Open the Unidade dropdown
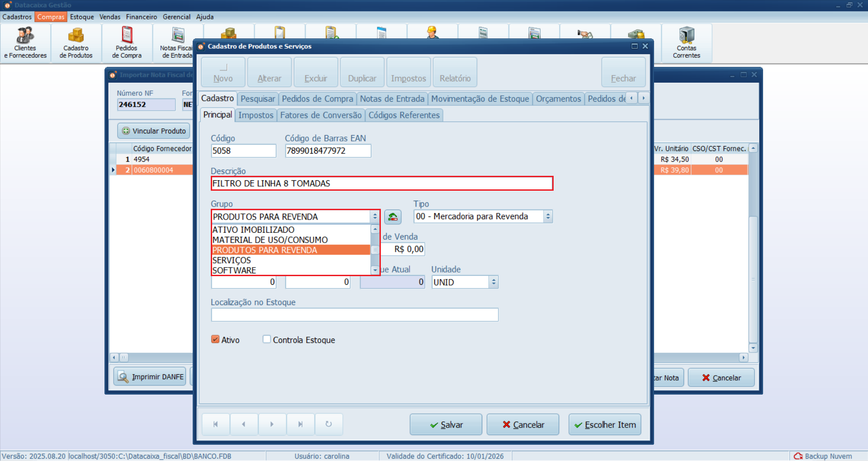The image size is (868, 461). (493, 282)
